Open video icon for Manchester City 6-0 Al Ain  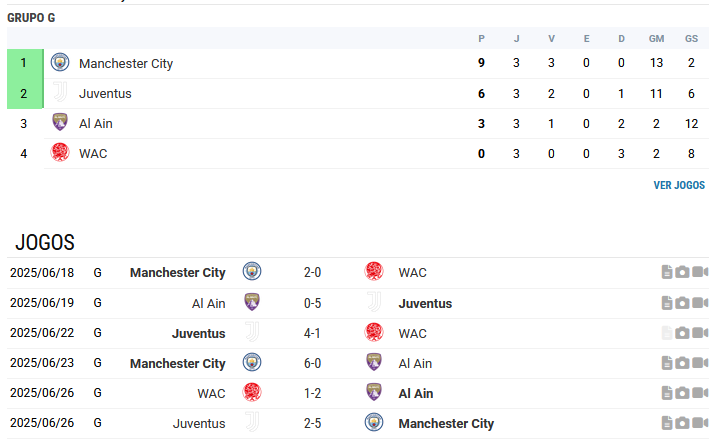click(700, 363)
